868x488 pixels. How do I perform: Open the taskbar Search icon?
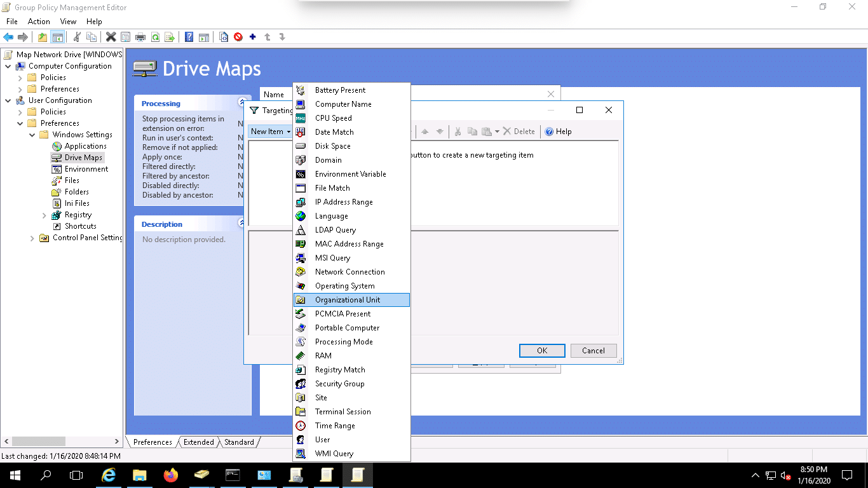[x=46, y=475]
